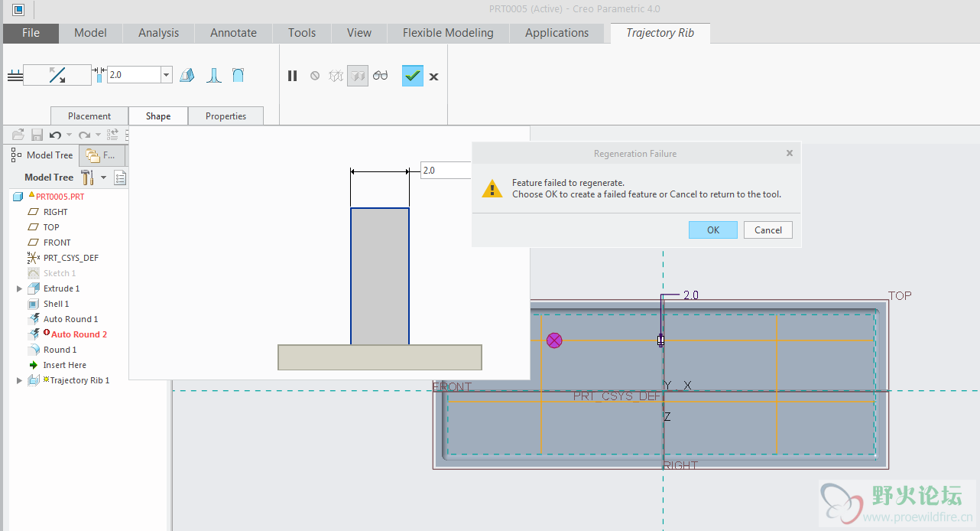
Task: Select the RIGHT datum plane
Action: (x=55, y=212)
